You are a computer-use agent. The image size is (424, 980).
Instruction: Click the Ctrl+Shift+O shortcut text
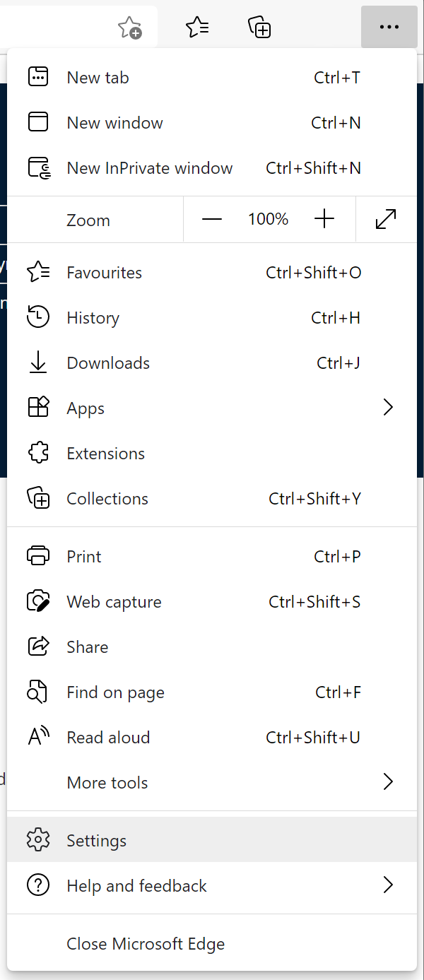click(x=314, y=273)
